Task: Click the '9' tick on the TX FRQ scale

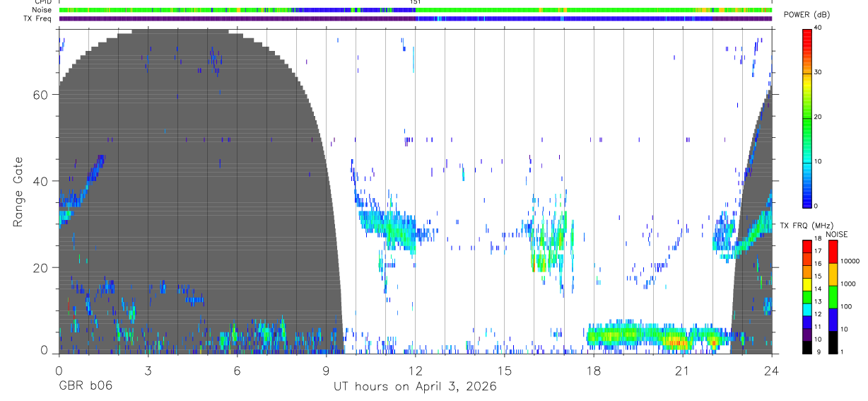Action: (x=818, y=351)
